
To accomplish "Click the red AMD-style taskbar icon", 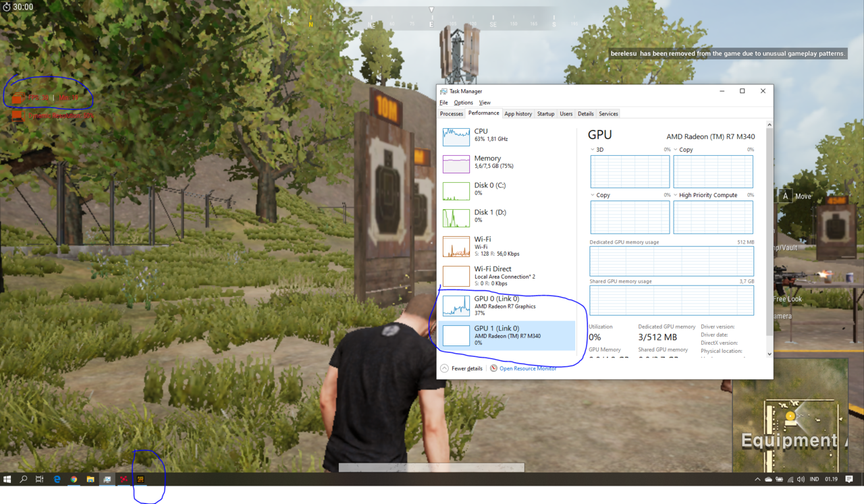I will 124,479.
